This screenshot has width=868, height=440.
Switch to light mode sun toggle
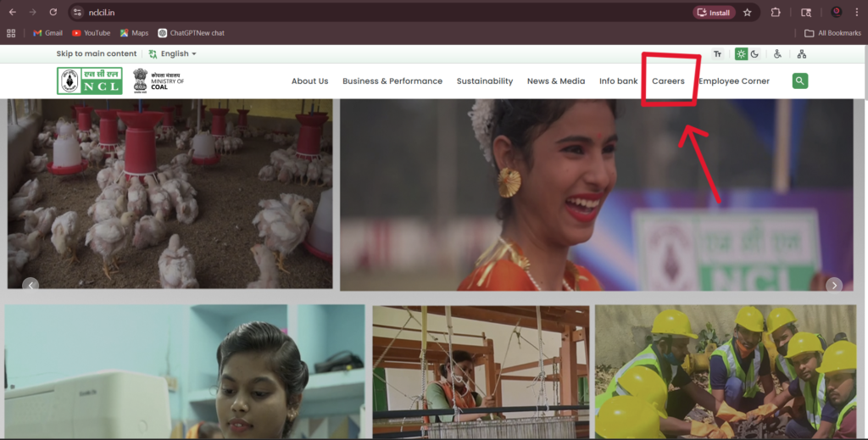tap(742, 54)
